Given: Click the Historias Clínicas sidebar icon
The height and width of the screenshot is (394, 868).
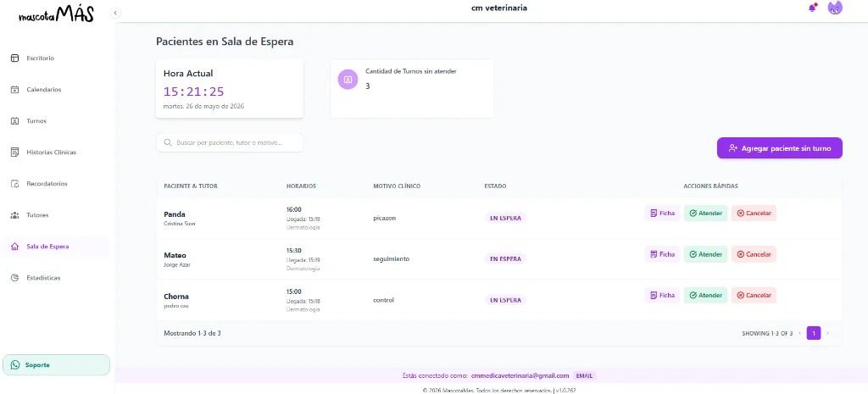Looking at the screenshot, I should coord(15,153).
